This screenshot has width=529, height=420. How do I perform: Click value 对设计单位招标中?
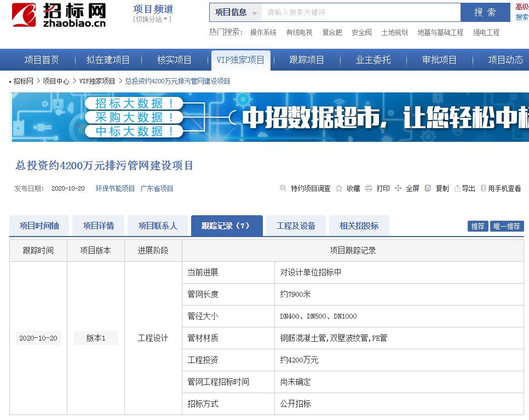tap(311, 272)
